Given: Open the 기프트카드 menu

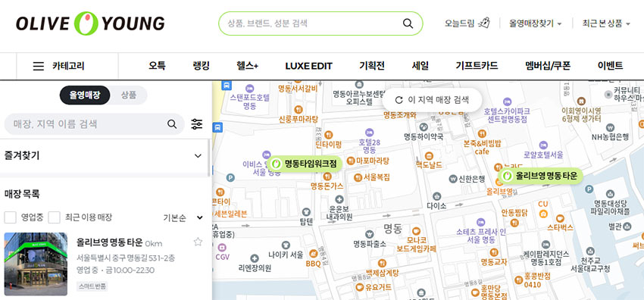Looking at the screenshot, I should point(477,66).
